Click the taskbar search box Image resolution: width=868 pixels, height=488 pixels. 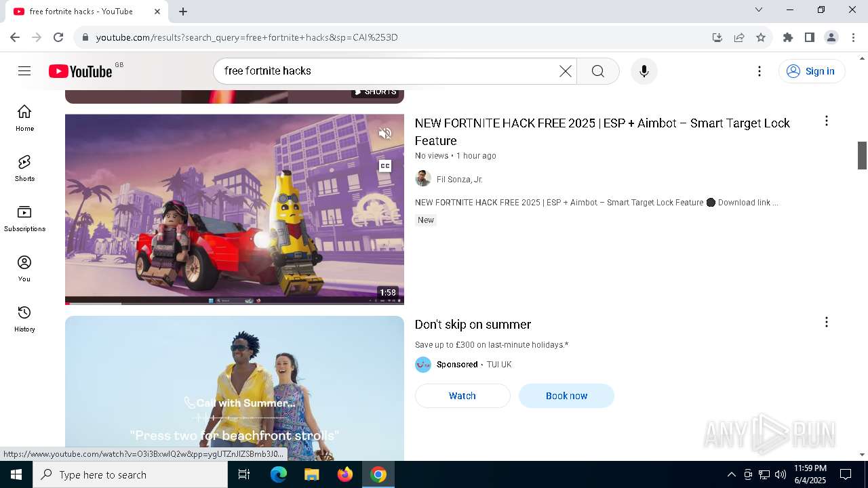(x=130, y=474)
